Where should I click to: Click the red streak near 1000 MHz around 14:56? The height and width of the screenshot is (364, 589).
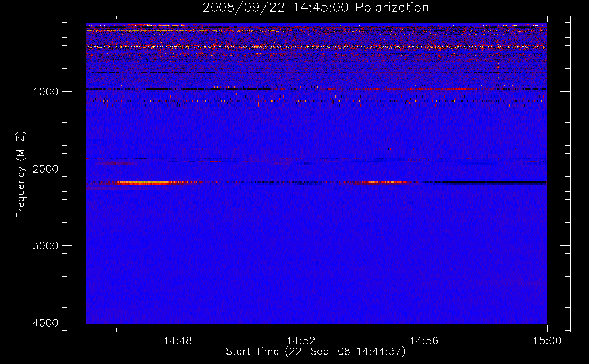coord(419,89)
